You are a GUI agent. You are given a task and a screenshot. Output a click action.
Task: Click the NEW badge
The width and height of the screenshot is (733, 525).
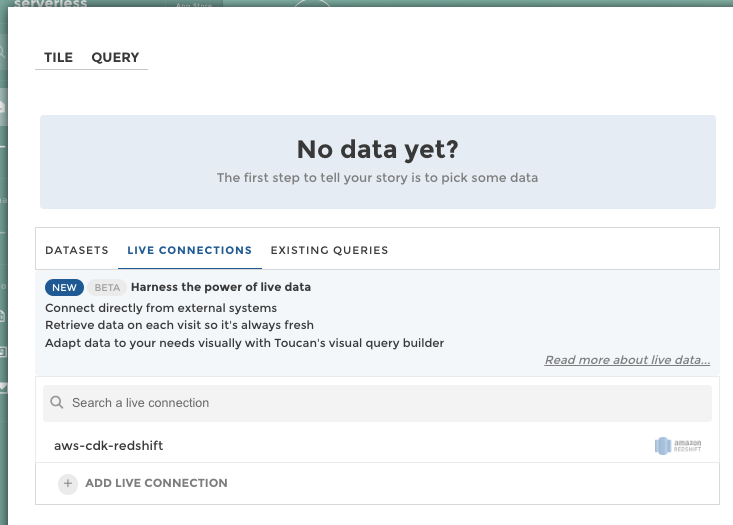point(65,288)
